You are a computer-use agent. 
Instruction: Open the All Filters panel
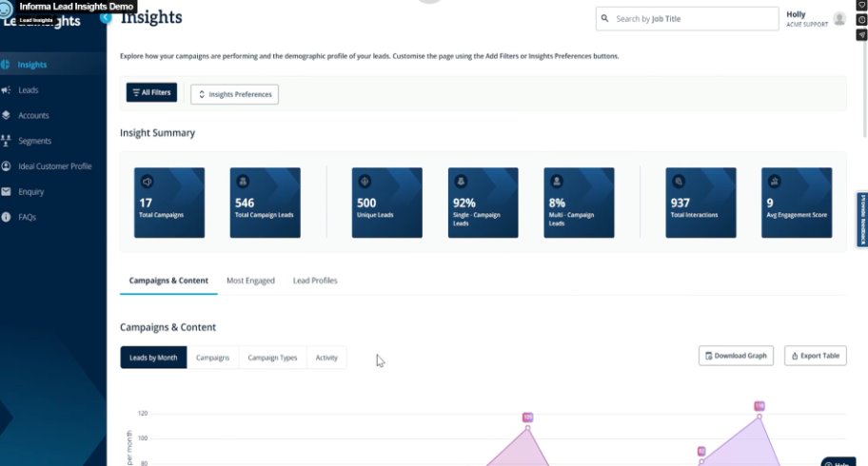click(151, 92)
